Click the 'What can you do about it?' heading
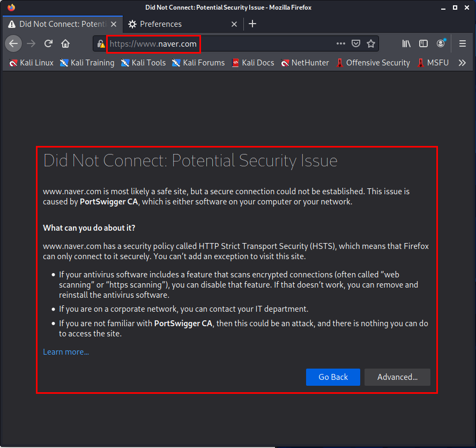476x448 pixels. pos(89,228)
